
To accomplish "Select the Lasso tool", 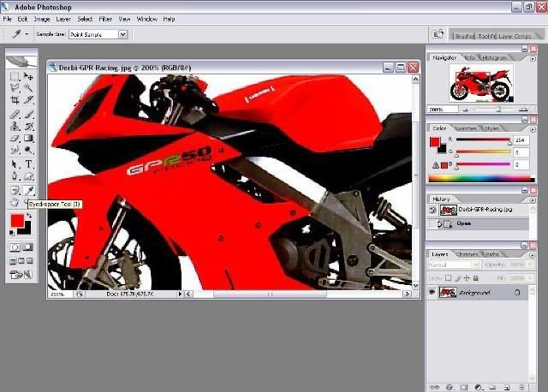I will (x=15, y=87).
